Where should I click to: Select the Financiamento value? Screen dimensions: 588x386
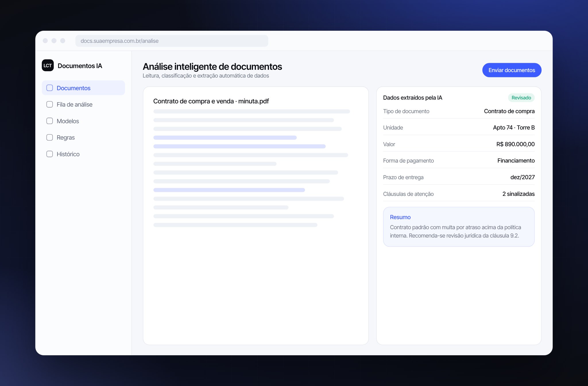(516, 161)
